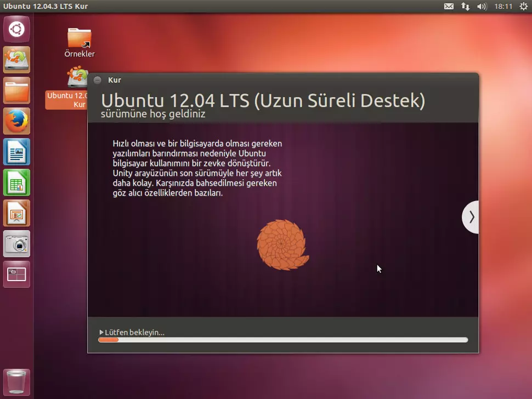Image resolution: width=532 pixels, height=399 pixels.
Task: Launch the Ubuntu 12.04 Kur desktop shortcut
Action: 77,77
